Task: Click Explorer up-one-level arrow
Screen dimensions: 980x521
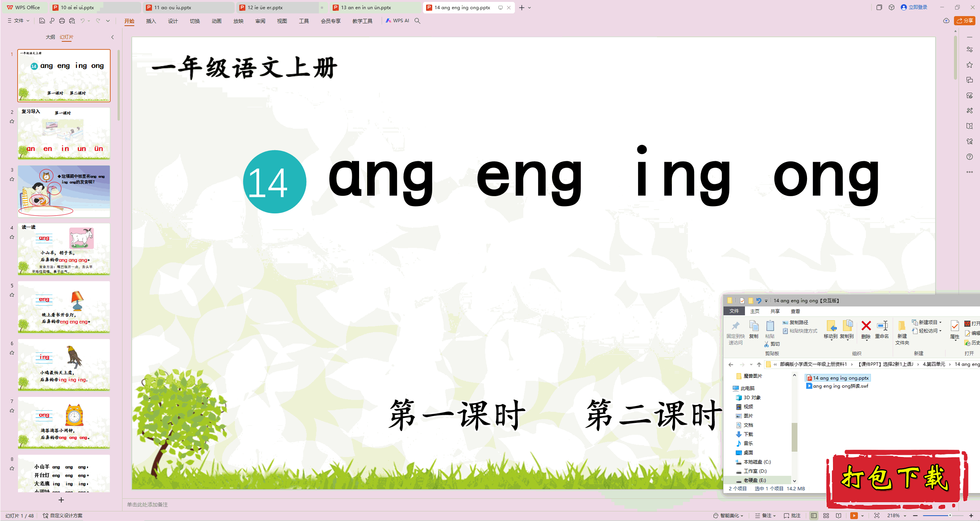Action: tap(759, 364)
